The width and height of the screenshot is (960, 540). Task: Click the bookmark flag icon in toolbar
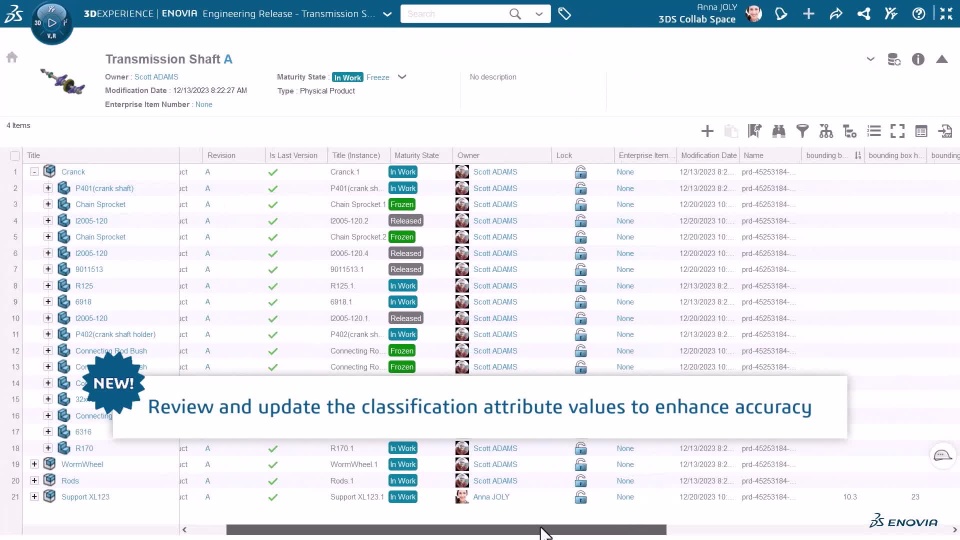pos(754,131)
